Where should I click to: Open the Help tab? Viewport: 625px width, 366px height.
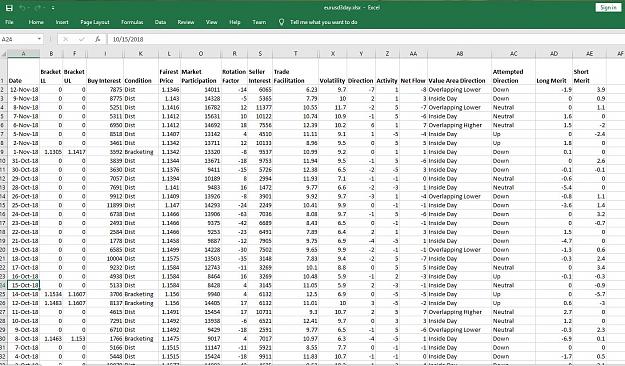pyautogui.click(x=235, y=22)
